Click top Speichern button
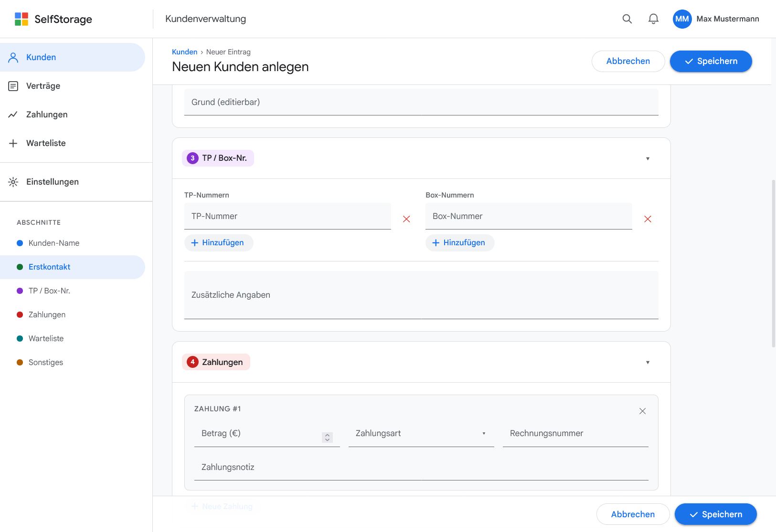 pyautogui.click(x=711, y=61)
